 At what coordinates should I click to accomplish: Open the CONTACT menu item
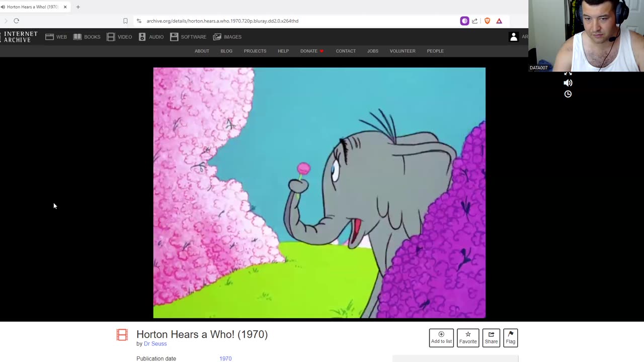click(x=346, y=51)
